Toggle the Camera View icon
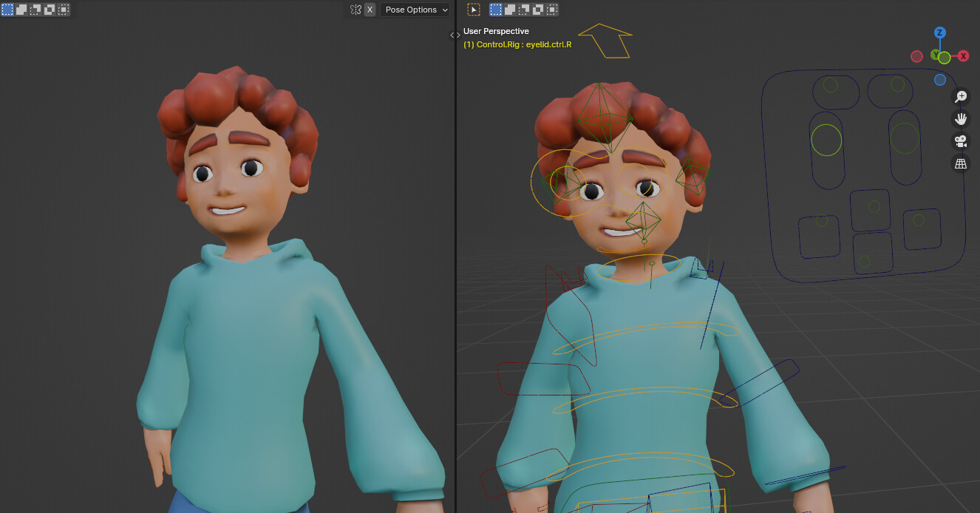 point(960,140)
